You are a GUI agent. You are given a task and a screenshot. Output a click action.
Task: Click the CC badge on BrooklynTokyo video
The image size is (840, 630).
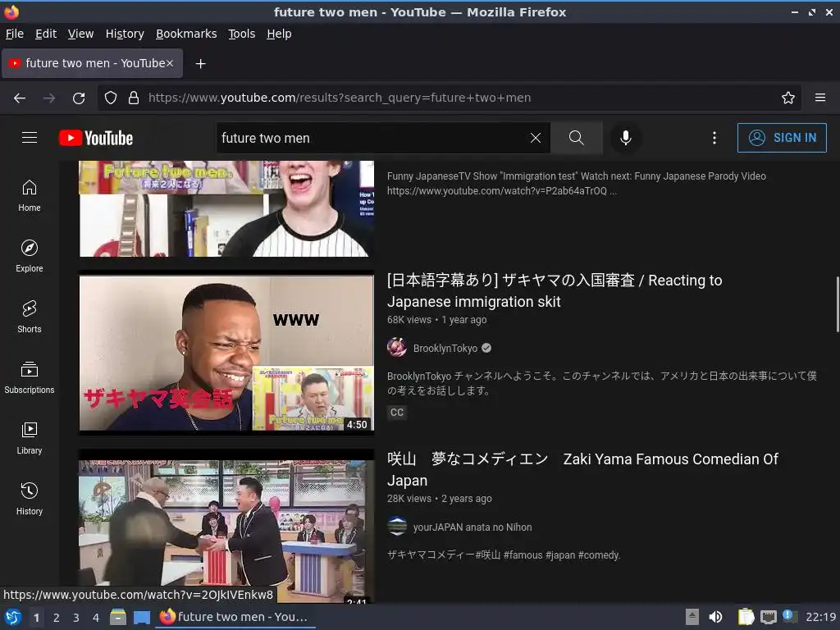[397, 413]
